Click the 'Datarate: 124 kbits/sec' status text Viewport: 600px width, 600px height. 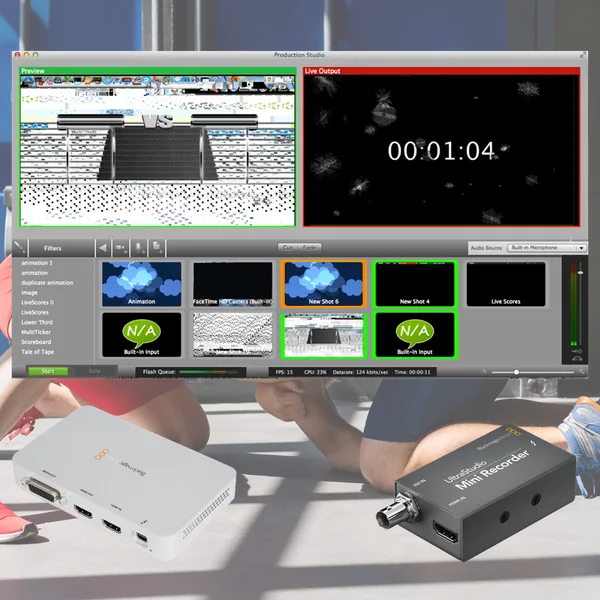(360, 372)
